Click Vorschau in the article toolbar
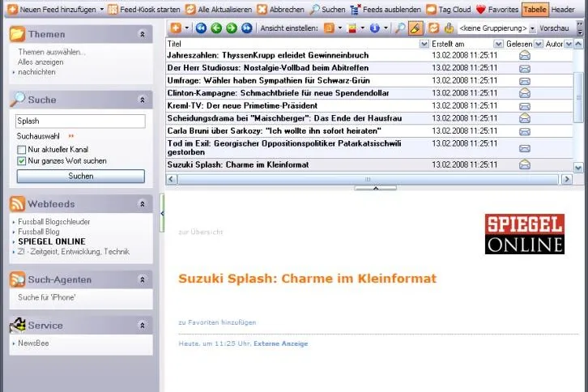This screenshot has height=392, width=588. point(554,28)
